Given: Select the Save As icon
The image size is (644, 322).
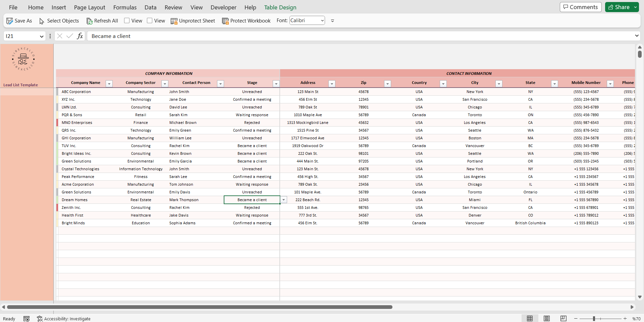Looking at the screenshot, I should [9, 21].
